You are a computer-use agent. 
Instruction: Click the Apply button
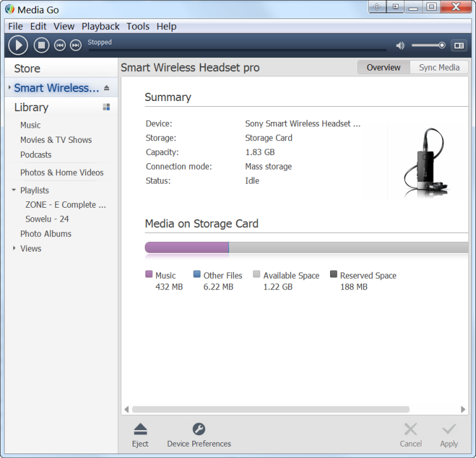449,435
